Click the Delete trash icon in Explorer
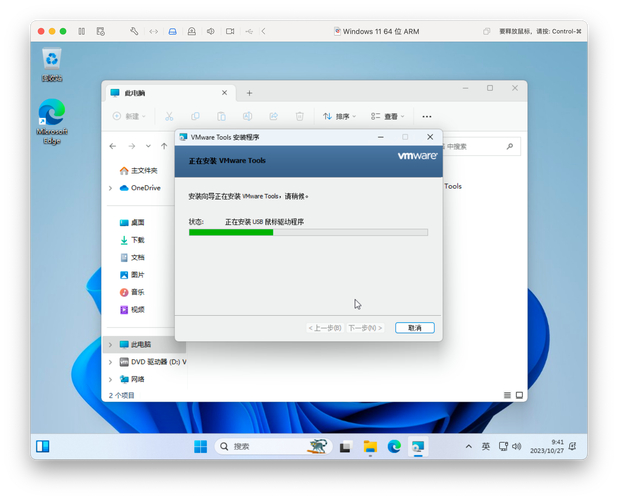Viewport: 618px width, 500px height. [300, 116]
